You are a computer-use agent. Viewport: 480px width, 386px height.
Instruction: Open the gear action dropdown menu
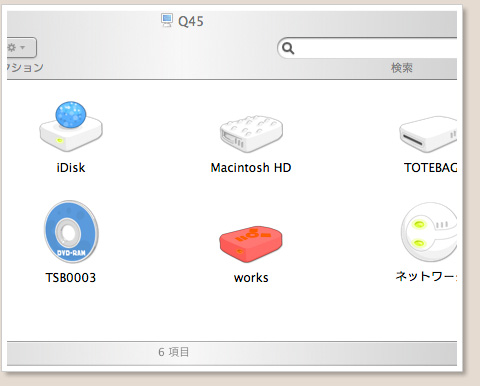(x=21, y=48)
